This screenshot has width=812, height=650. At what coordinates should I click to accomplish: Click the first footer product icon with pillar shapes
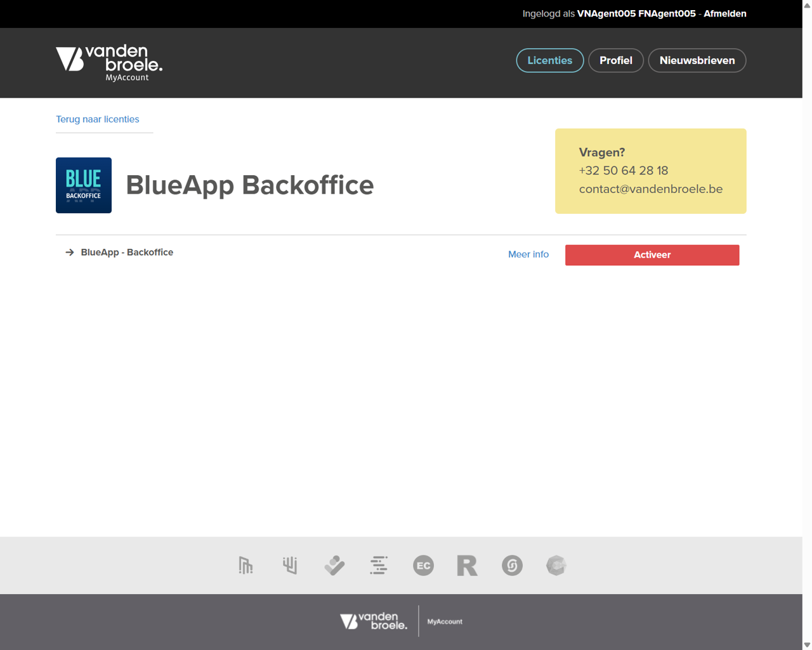click(x=246, y=565)
